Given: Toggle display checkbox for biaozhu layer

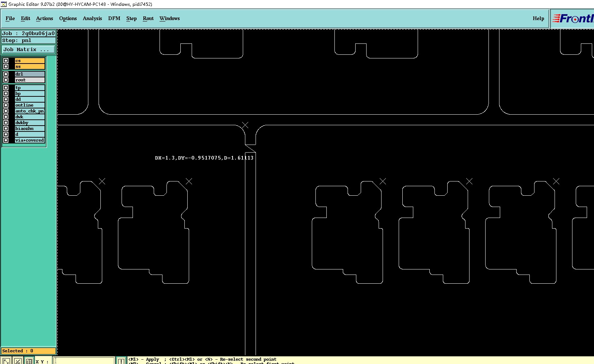Looking at the screenshot, I should [x=6, y=129].
